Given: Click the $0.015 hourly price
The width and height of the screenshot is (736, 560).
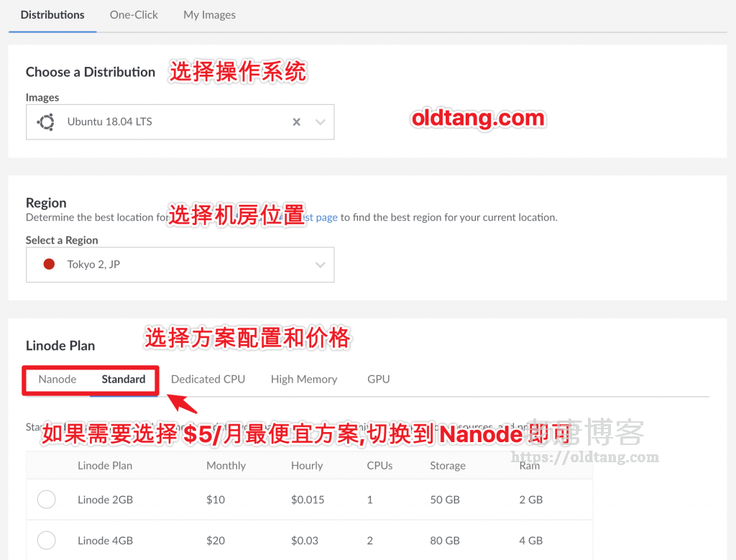Looking at the screenshot, I should 308,500.
